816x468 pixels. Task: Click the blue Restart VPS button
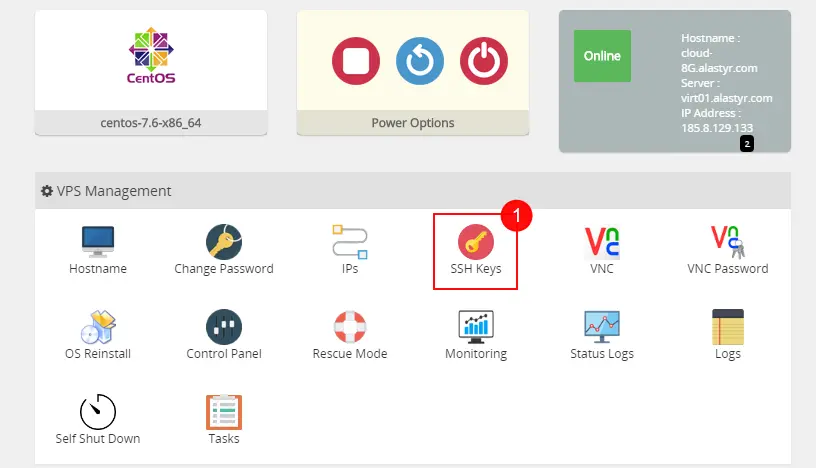point(420,61)
